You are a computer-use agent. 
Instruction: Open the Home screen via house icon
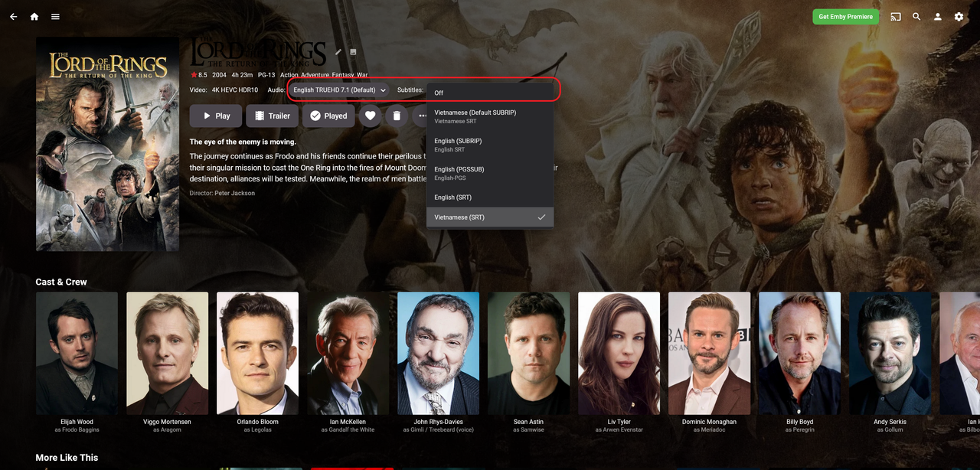click(x=34, y=17)
